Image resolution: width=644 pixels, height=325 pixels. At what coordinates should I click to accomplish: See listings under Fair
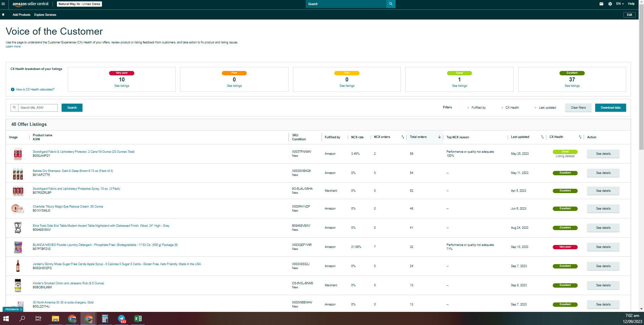[x=347, y=86]
